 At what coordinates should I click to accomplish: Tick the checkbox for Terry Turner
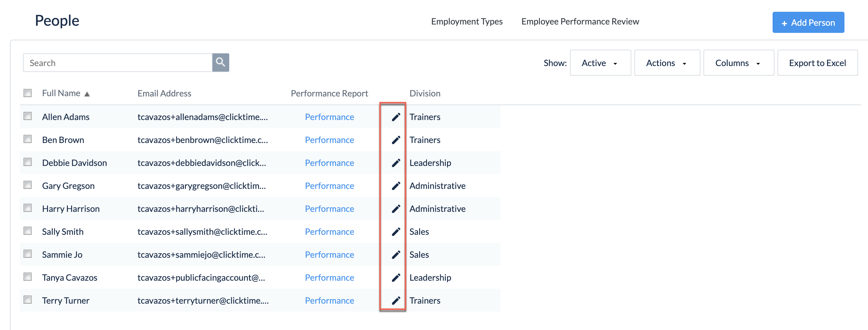click(28, 300)
